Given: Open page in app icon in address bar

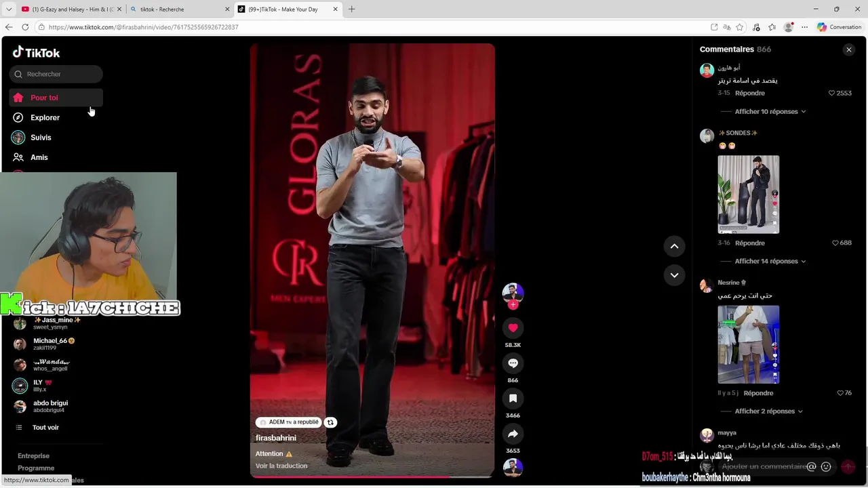Looking at the screenshot, I should 714,27.
